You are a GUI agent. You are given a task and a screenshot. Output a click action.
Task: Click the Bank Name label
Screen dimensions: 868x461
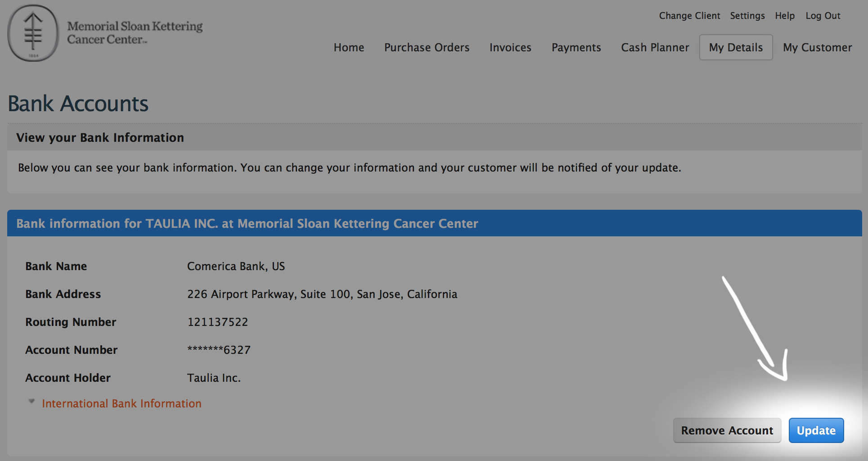tap(56, 267)
